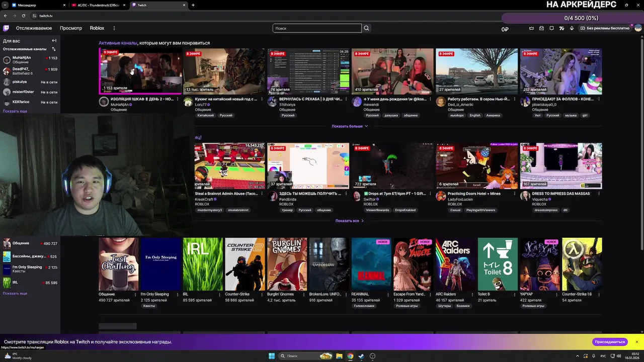
Task: View site information icon in address bar
Action: [x=34, y=16]
